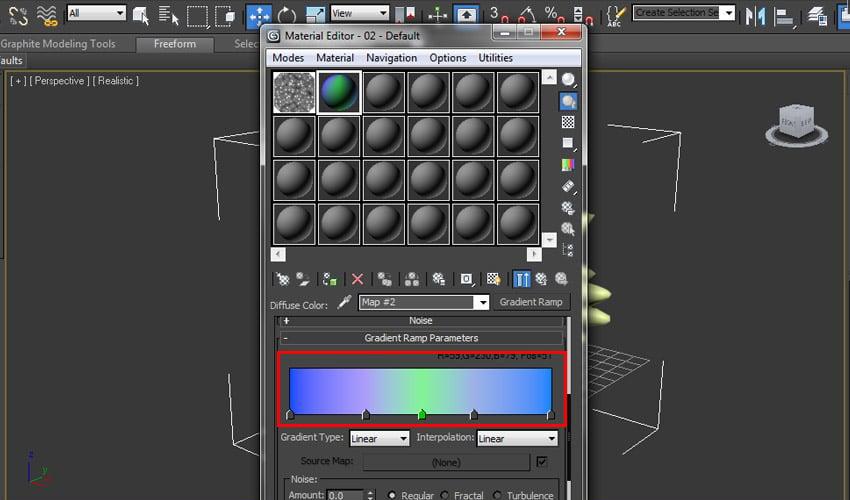Click Assign Material to Selection icon
Image resolution: width=850 pixels, height=500 pixels.
point(330,279)
